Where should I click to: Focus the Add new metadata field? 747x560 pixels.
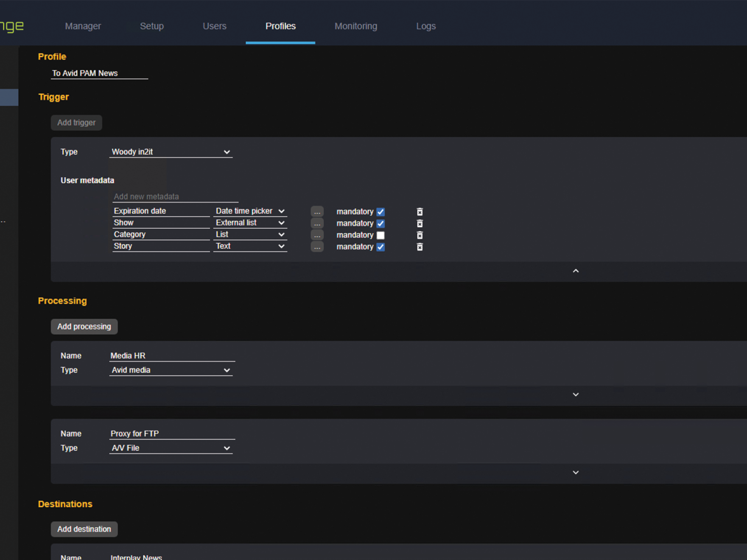click(x=175, y=197)
